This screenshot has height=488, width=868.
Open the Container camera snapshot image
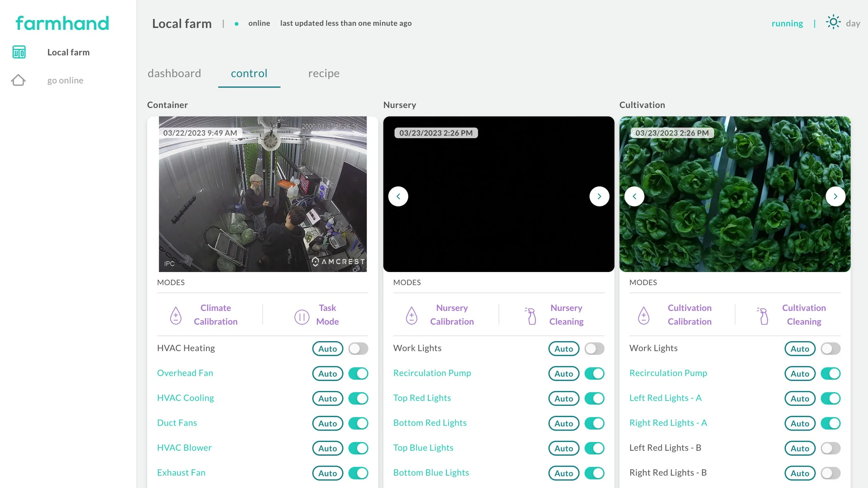(262, 194)
